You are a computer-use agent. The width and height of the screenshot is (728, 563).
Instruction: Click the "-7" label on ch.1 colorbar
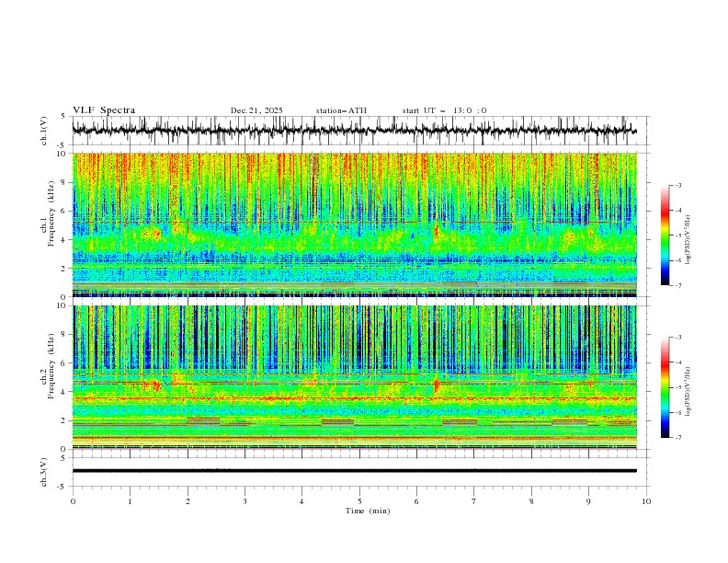678,286
